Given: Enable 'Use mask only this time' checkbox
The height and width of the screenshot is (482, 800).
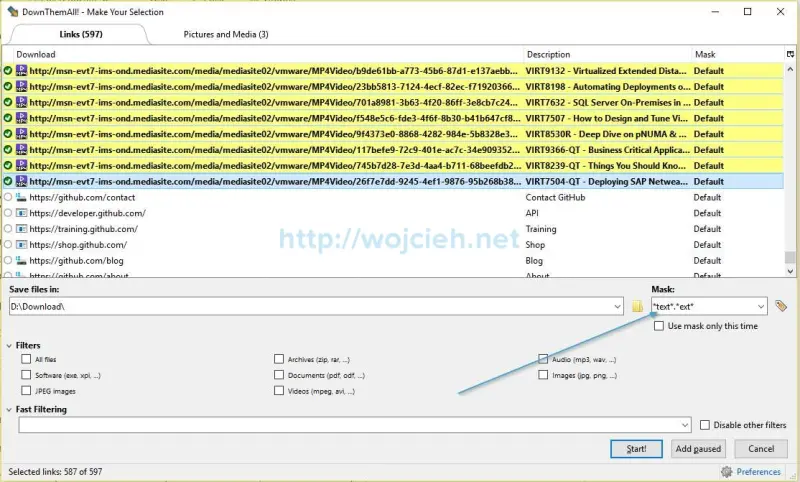Looking at the screenshot, I should pos(659,326).
